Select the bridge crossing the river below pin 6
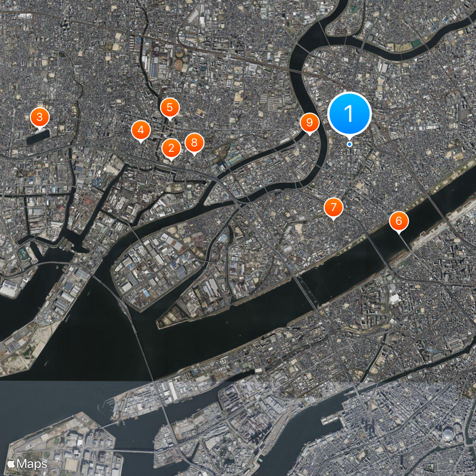Image resolution: width=476 pixels, height=476 pixels. coord(406,242)
